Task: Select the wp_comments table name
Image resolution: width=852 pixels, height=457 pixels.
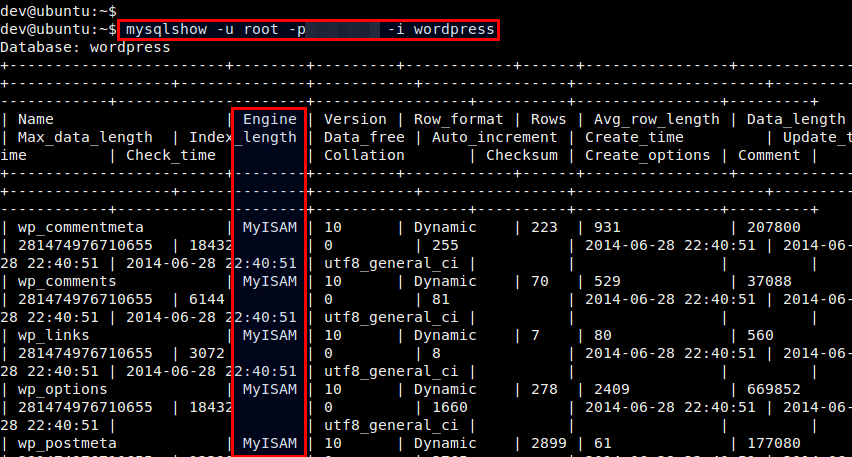Action: point(67,281)
